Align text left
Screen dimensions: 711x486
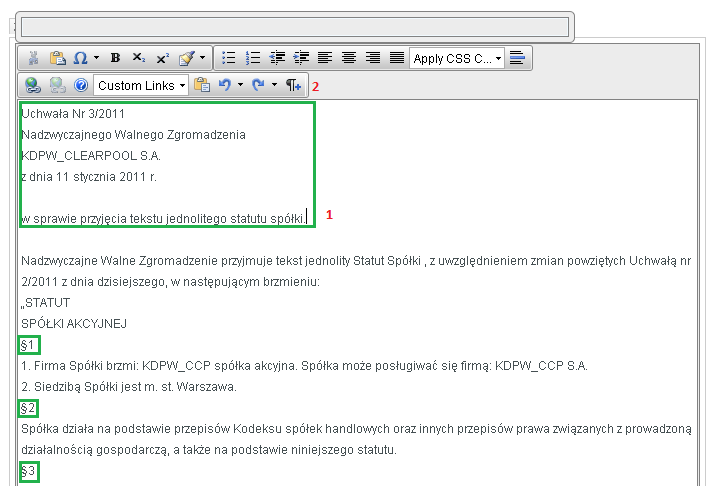coord(325,58)
